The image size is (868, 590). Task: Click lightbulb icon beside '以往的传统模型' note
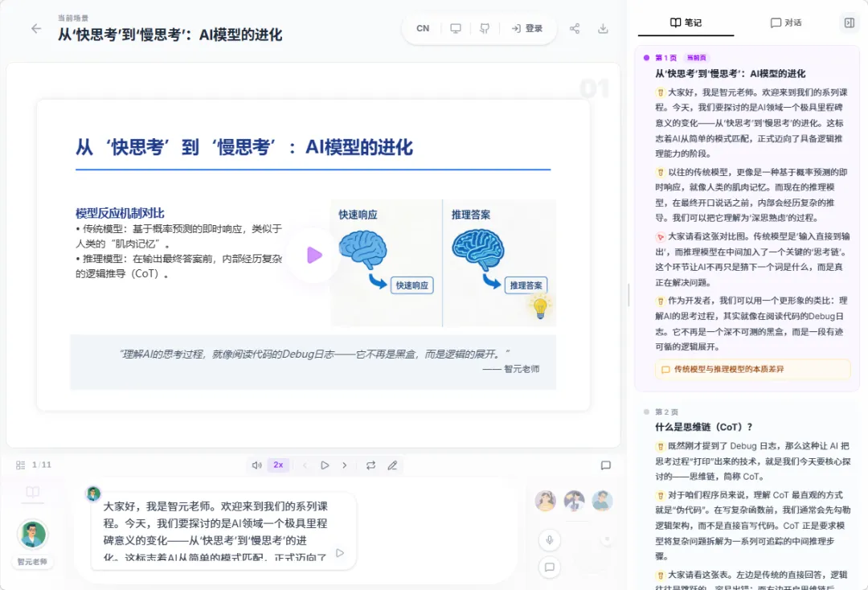pyautogui.click(x=661, y=173)
